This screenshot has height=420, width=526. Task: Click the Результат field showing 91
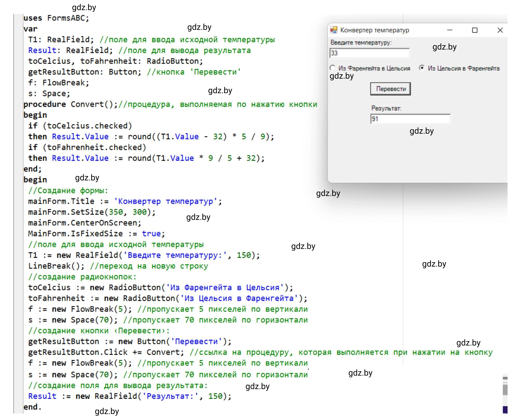click(410, 119)
